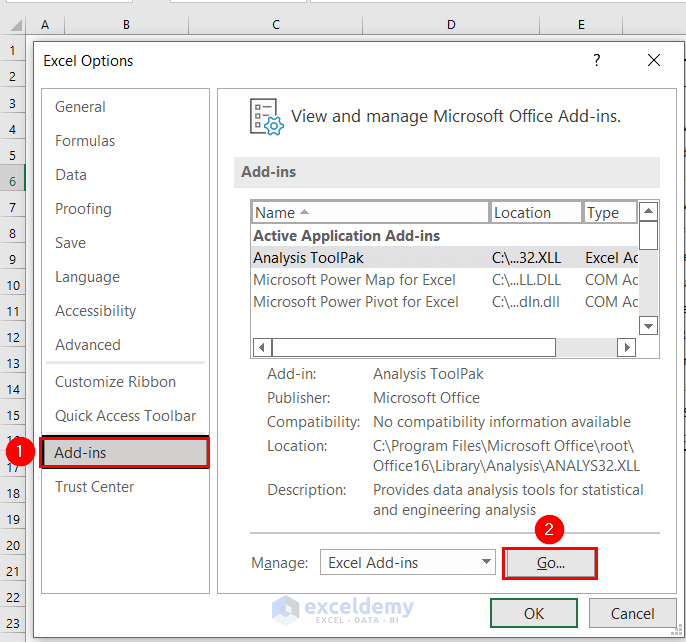Confirm the dialog with OK
This screenshot has width=686, height=642.
point(534,614)
